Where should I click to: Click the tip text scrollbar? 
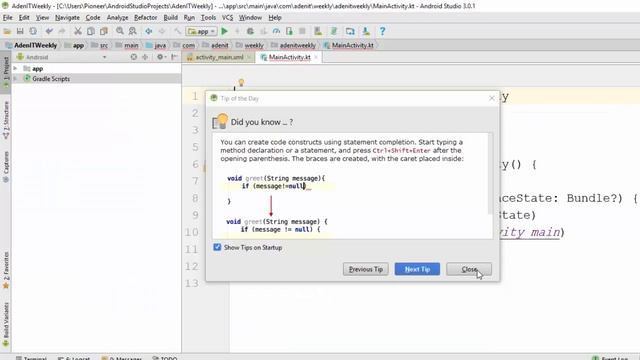point(490,173)
